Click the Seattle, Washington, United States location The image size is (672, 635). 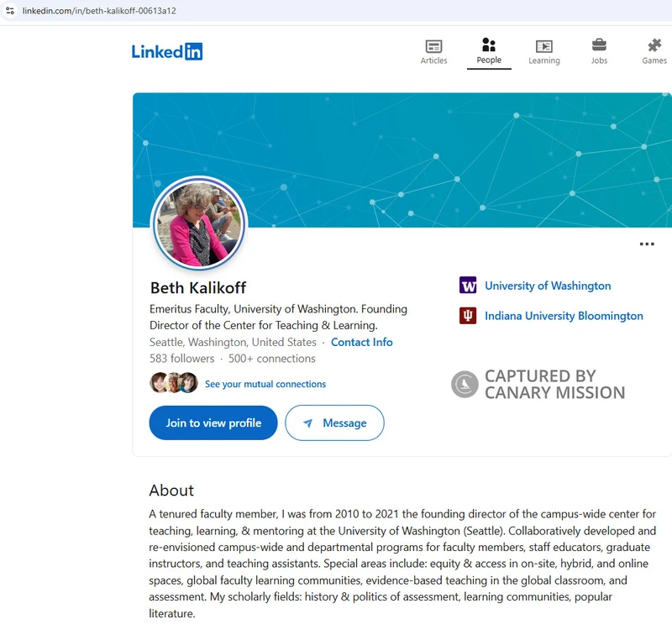click(x=233, y=342)
